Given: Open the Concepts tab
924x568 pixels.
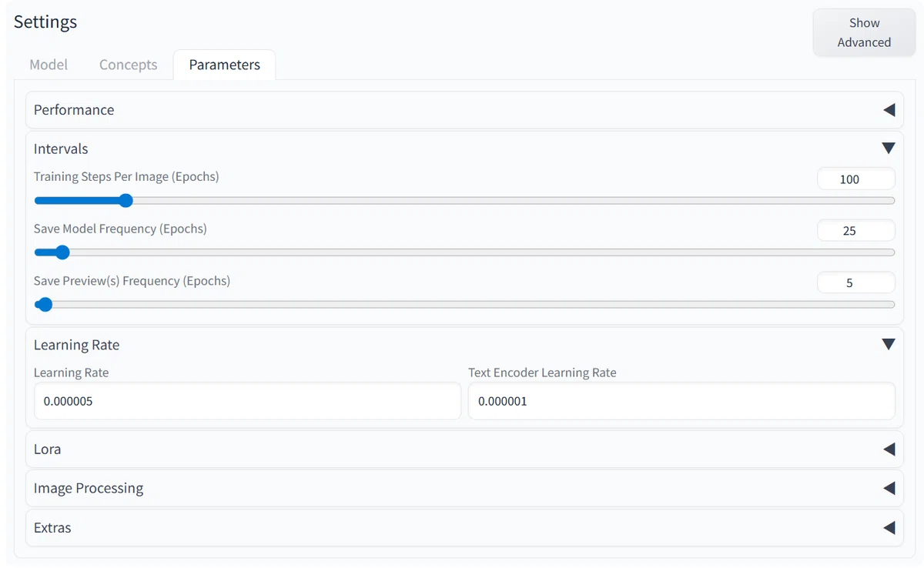Looking at the screenshot, I should (128, 65).
